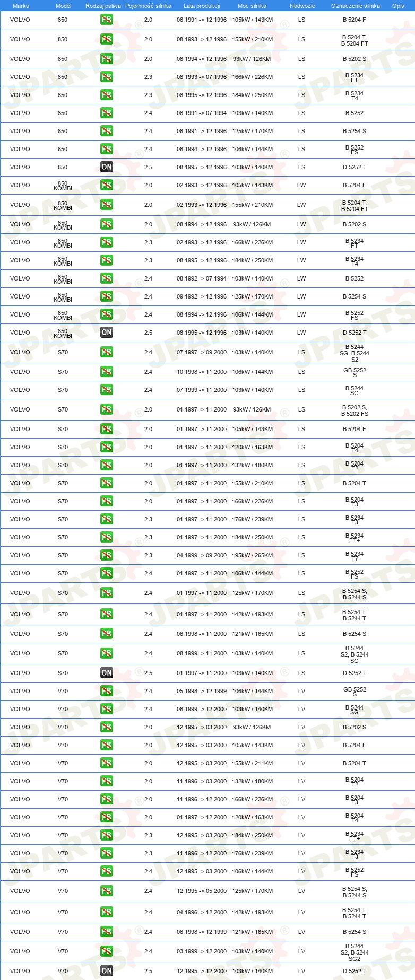Select the date cell 08.1993 -> 07.1996
This screenshot has height=980, width=415.
pos(202,77)
